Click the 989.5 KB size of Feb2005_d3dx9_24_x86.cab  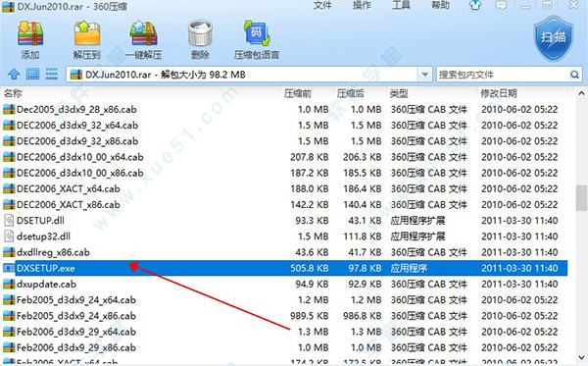[x=310, y=316]
